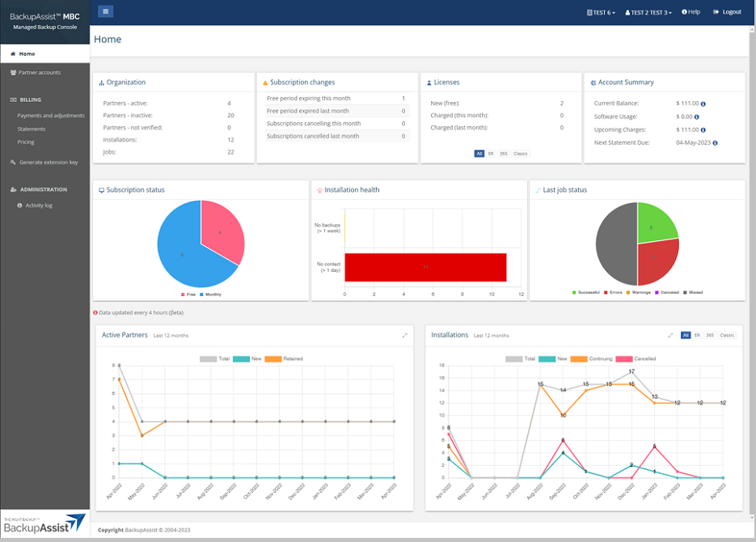Click the red No contact bar in Installation health

click(x=425, y=267)
